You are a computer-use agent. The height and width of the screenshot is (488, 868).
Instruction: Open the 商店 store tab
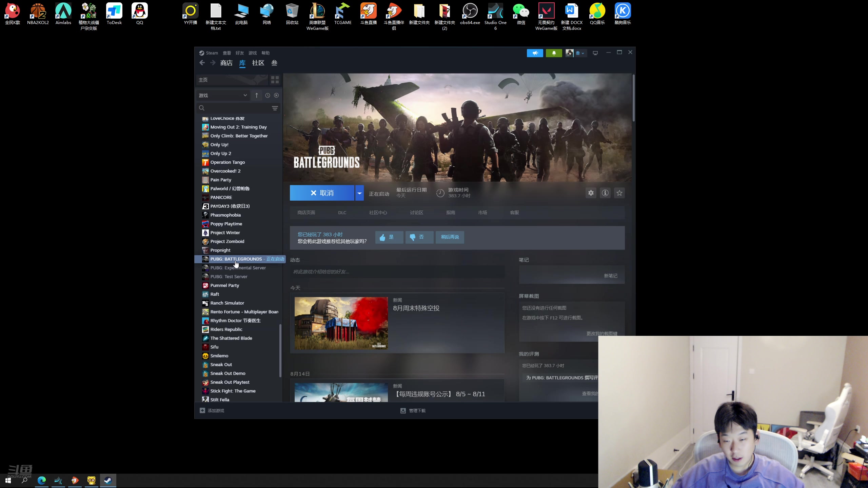pyautogui.click(x=226, y=63)
